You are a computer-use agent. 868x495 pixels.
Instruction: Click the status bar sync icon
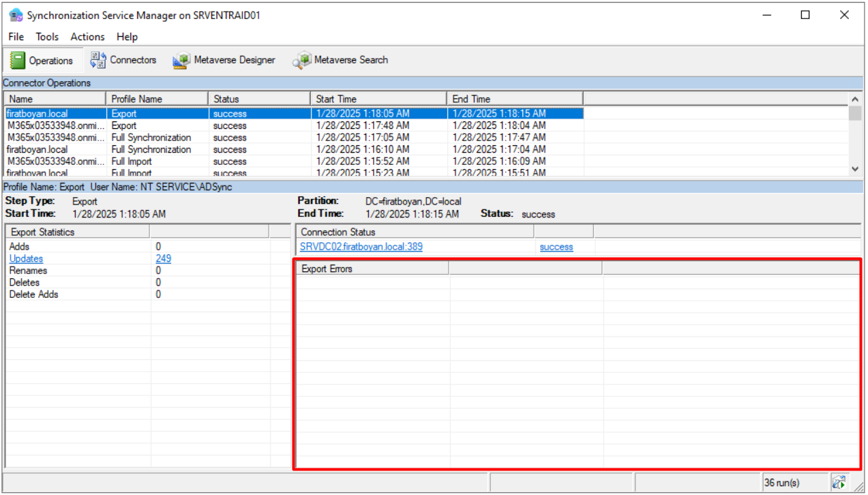click(x=838, y=483)
